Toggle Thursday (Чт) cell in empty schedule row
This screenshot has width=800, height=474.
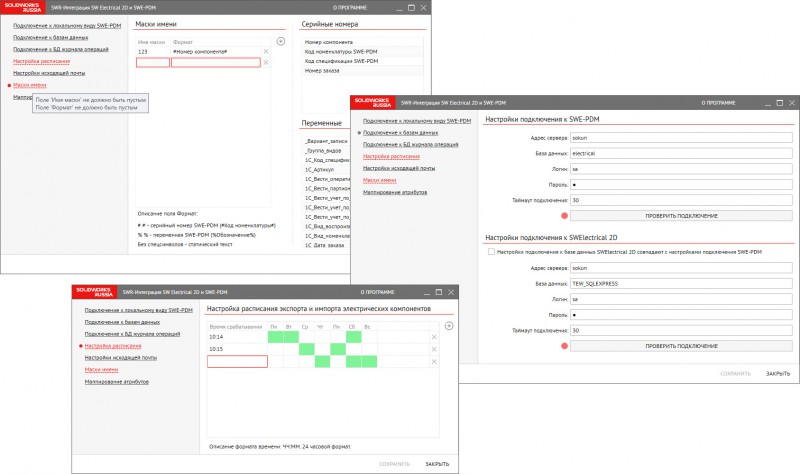[x=322, y=361]
